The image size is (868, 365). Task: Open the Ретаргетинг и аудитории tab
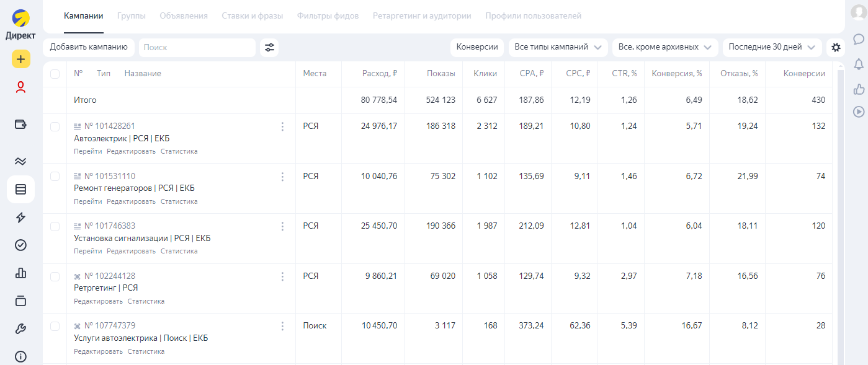[422, 16]
